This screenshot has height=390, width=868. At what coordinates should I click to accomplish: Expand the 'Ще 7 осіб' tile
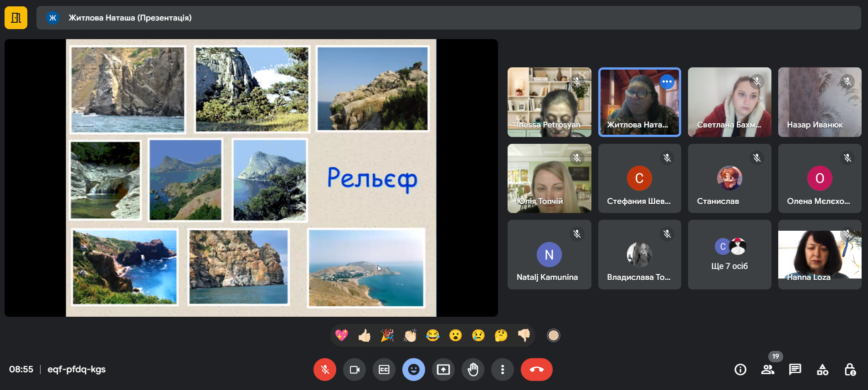(729, 255)
